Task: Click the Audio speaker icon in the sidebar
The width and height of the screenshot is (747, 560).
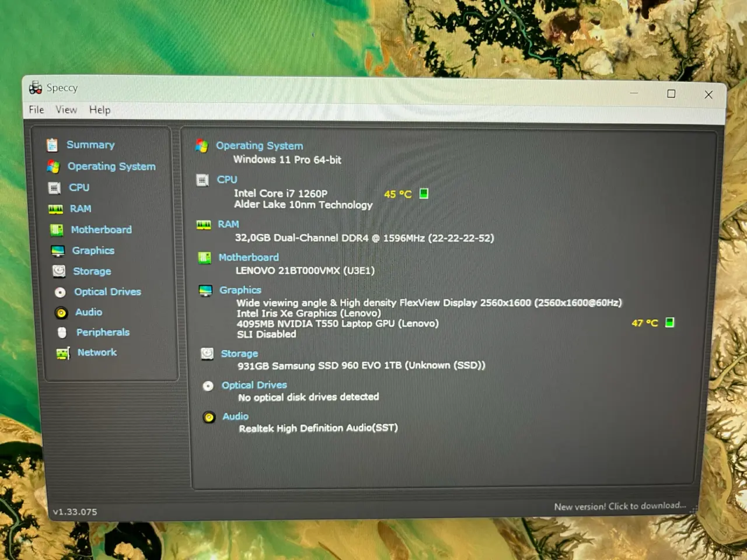Action: point(61,313)
